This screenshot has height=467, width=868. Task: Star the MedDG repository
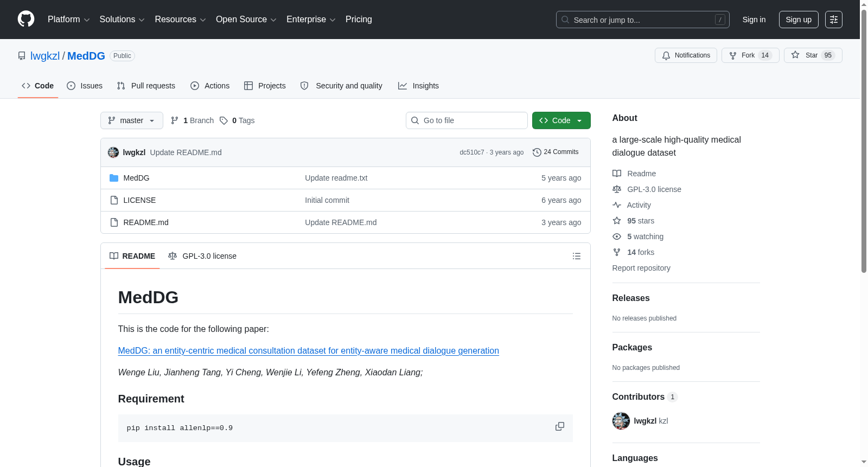point(813,55)
